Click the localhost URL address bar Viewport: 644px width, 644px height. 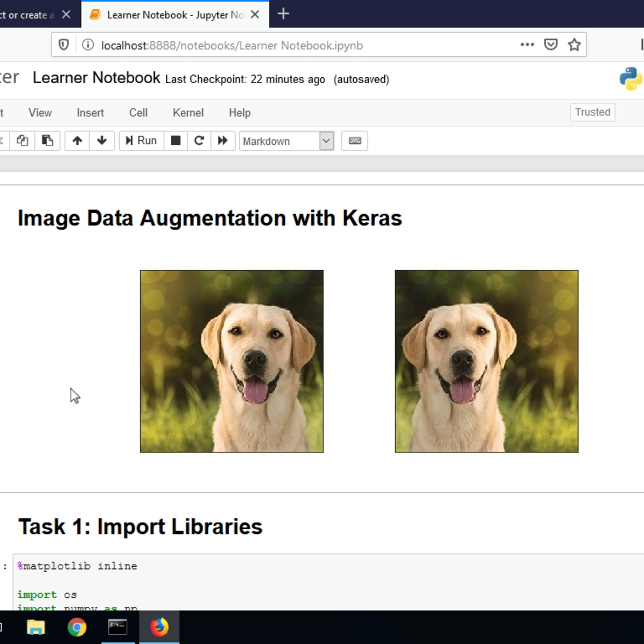pyautogui.click(x=301, y=45)
